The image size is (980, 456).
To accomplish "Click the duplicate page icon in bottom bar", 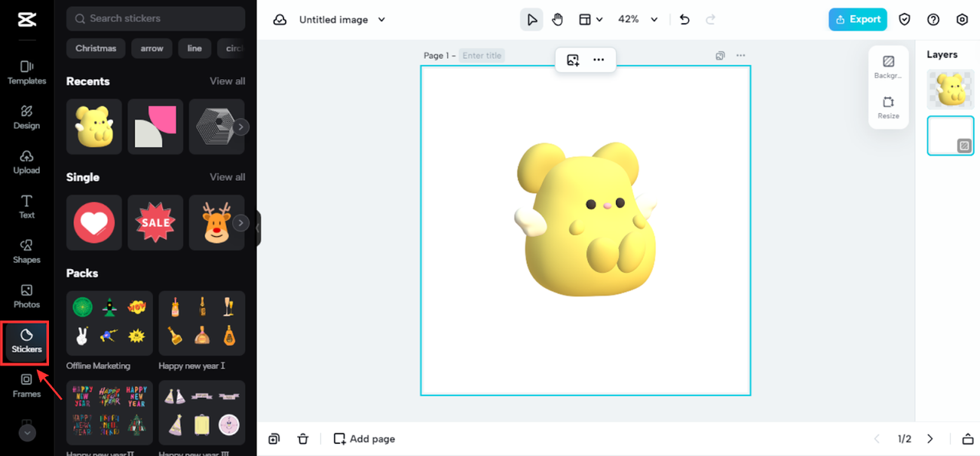I will 274,439.
